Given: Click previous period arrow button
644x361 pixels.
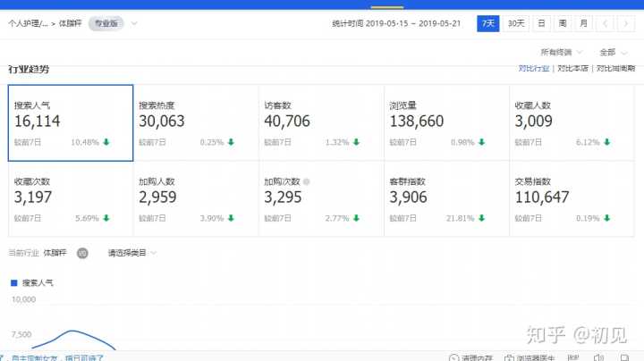Looking at the screenshot, I should point(606,23).
